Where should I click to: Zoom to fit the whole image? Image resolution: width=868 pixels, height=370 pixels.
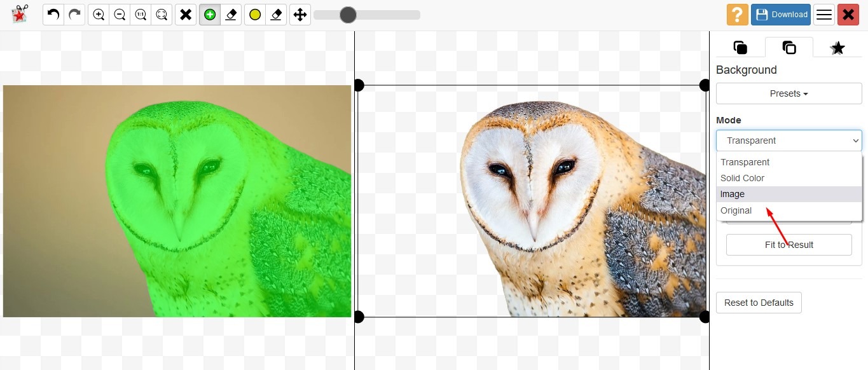click(x=162, y=15)
